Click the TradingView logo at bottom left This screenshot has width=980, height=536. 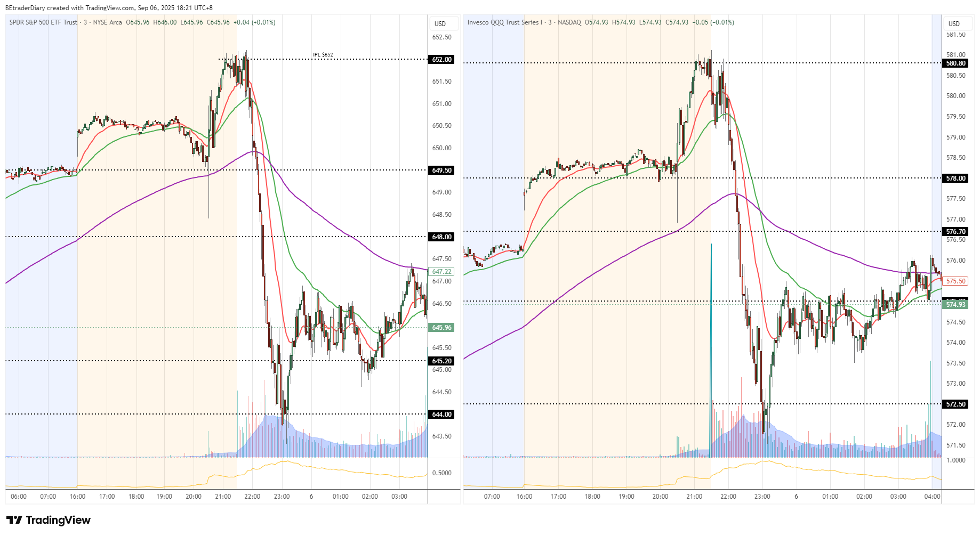tap(48, 520)
